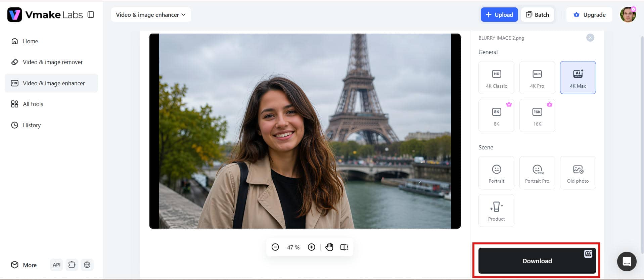Screen dimensions: 644x280
Task: Click the Batch button
Action: click(538, 15)
